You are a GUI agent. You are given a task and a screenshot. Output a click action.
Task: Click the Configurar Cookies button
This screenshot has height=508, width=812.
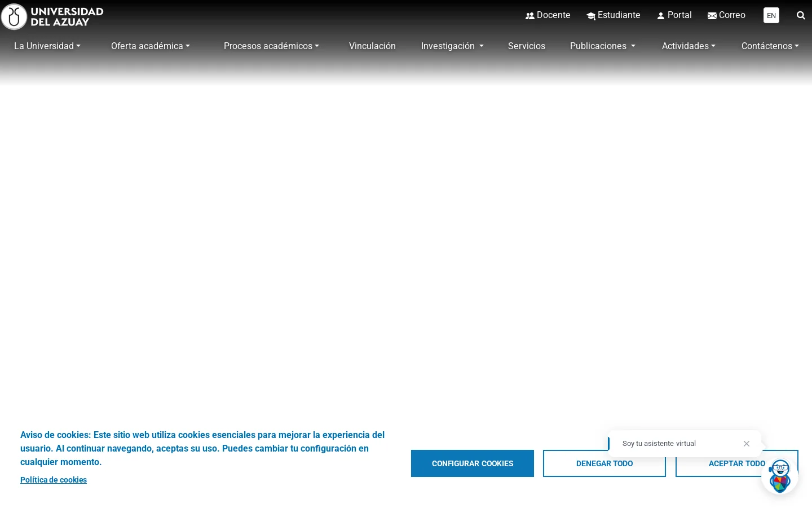[473, 463]
